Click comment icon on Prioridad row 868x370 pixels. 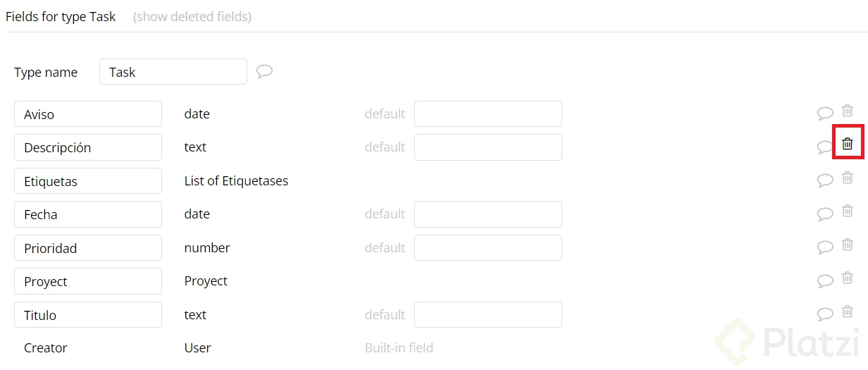(825, 247)
